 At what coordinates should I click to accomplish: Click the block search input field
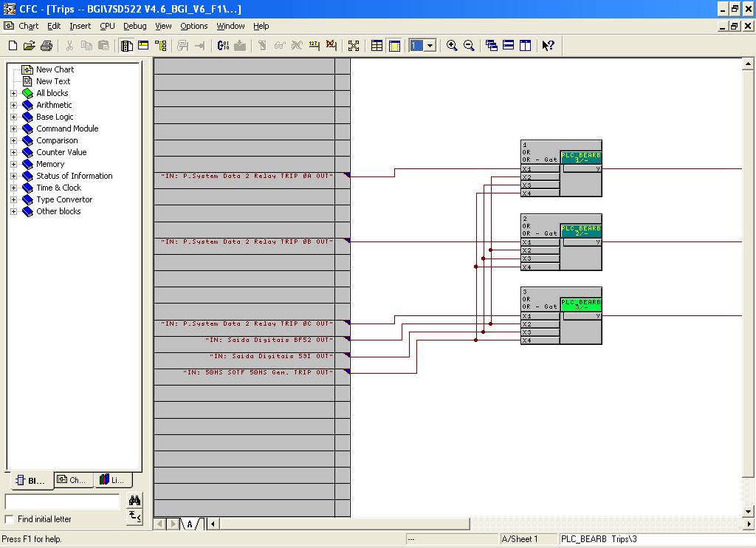click(62, 501)
